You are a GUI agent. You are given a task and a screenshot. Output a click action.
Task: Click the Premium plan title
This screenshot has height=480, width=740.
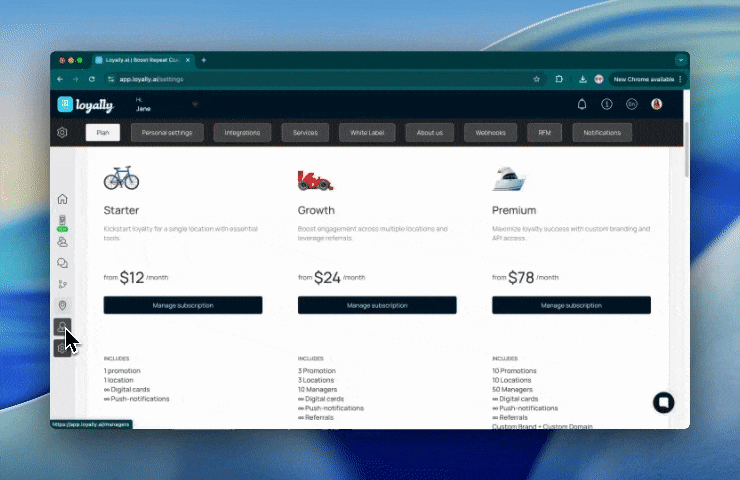click(514, 210)
